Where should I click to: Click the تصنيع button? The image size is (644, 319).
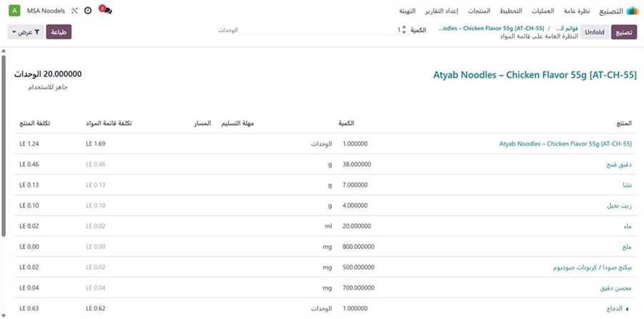pos(624,32)
